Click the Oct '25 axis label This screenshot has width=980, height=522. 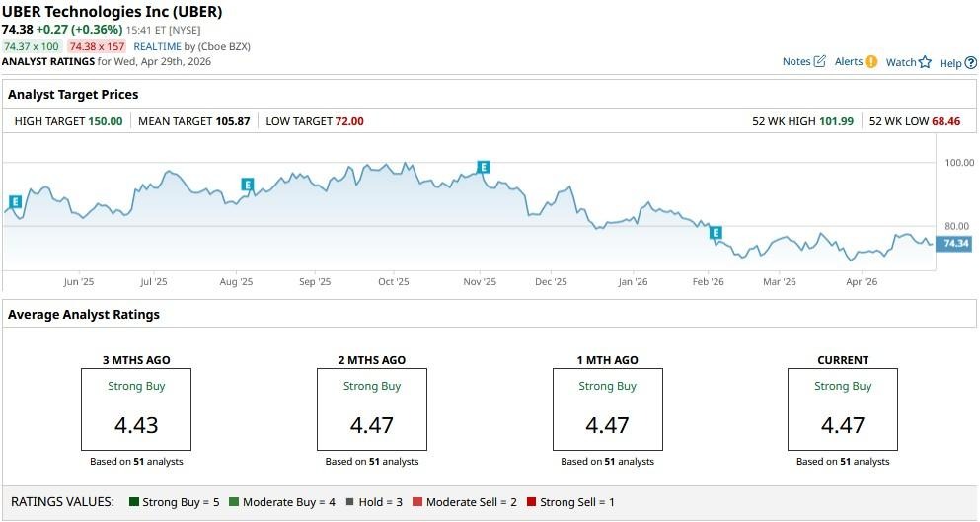[394, 282]
